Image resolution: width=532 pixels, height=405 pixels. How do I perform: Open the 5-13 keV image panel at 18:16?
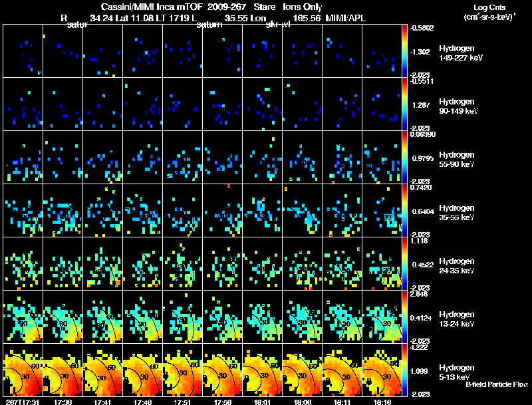[x=382, y=370]
